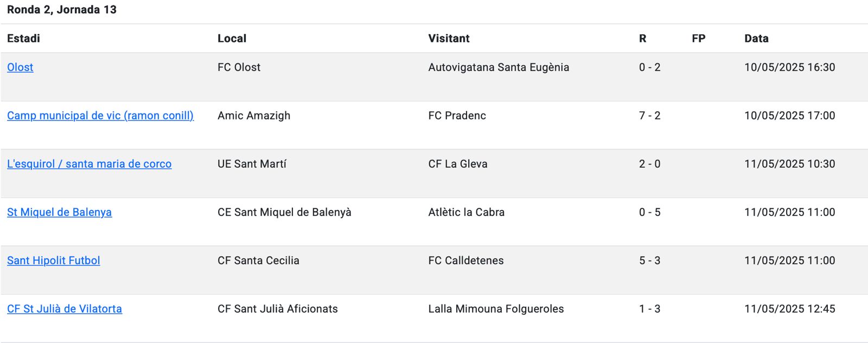The image size is (868, 343).
Task: Open the CF St Julià de Vilatorta link
Action: [64, 309]
